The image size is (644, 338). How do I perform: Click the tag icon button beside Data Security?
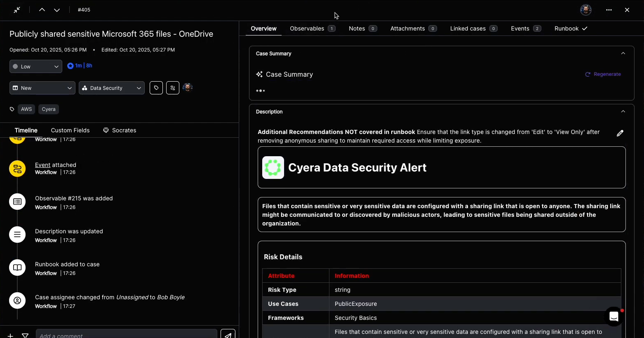coord(156,88)
